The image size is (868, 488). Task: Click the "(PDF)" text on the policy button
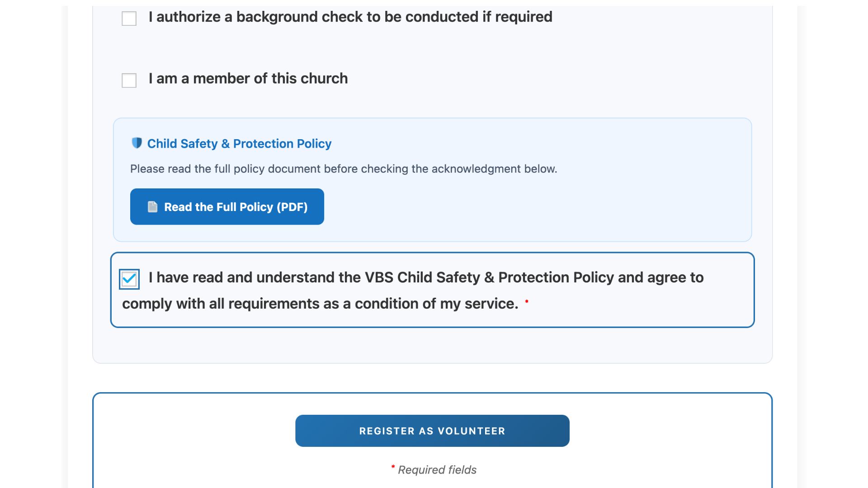click(292, 207)
